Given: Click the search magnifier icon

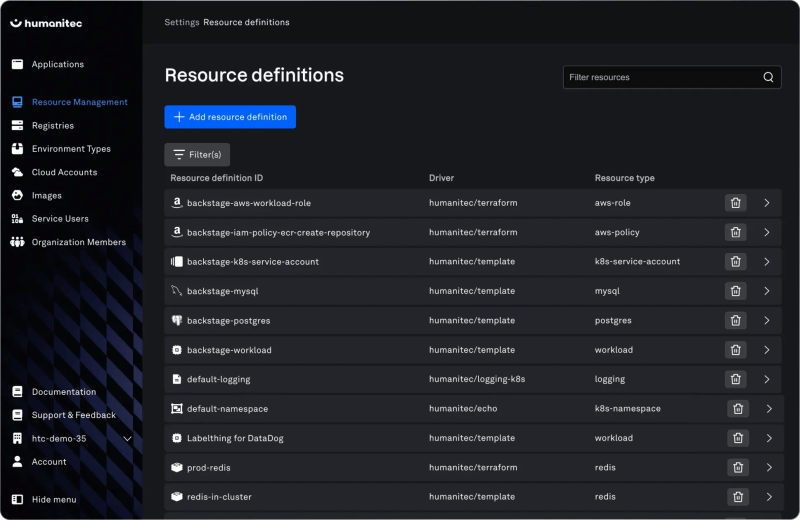Looking at the screenshot, I should 768,77.
